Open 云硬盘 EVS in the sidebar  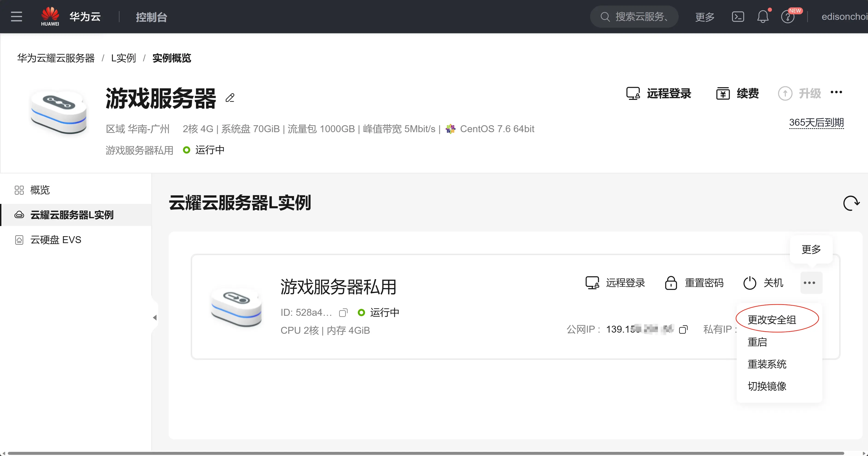(x=56, y=240)
